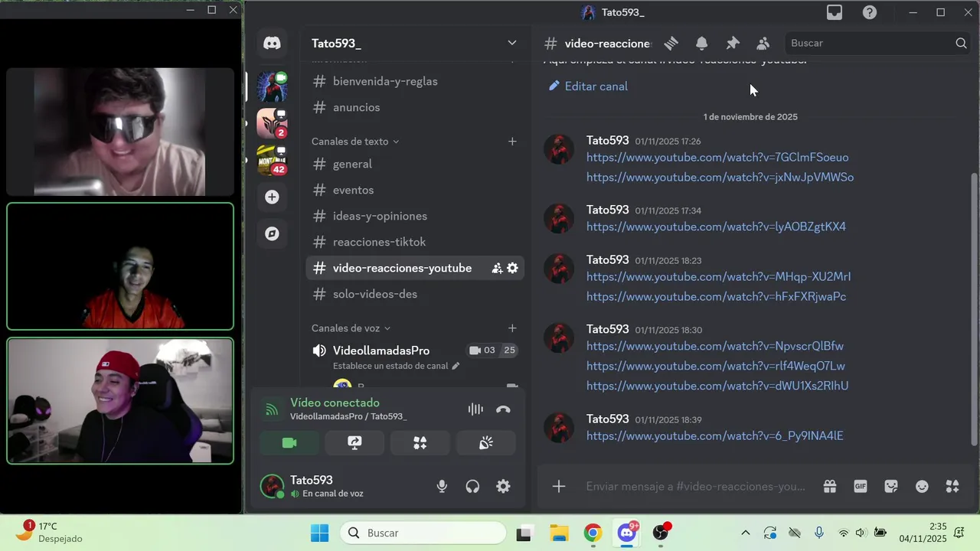
Task: Join the VideollamadasPro voice channel
Action: pyautogui.click(x=381, y=350)
